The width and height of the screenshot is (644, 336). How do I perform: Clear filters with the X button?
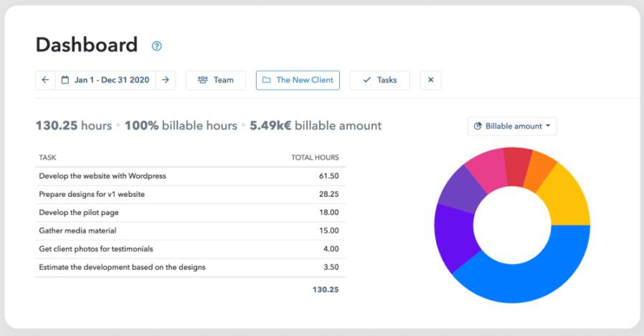[x=430, y=80]
